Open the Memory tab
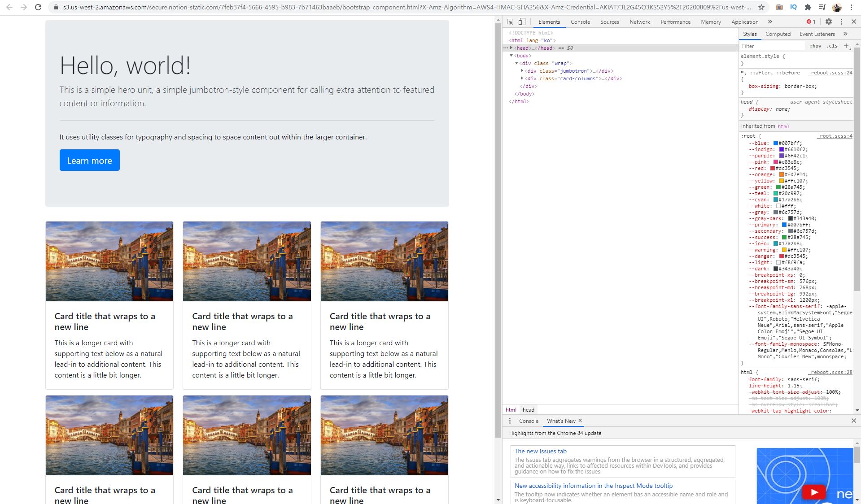861x504 pixels. 711,22
